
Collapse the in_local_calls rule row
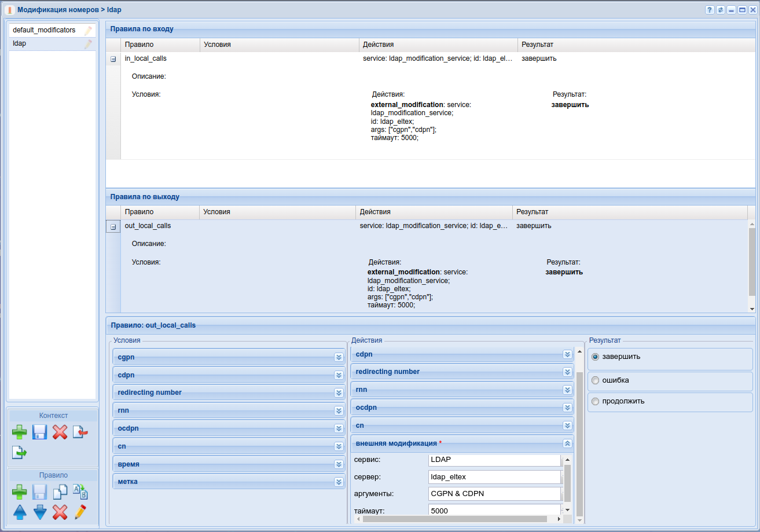tap(113, 59)
